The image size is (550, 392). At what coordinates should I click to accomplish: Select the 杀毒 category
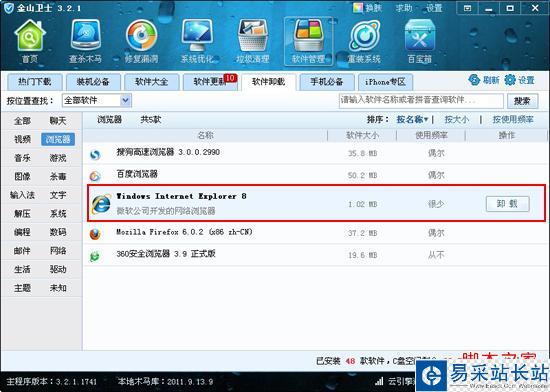[58, 177]
